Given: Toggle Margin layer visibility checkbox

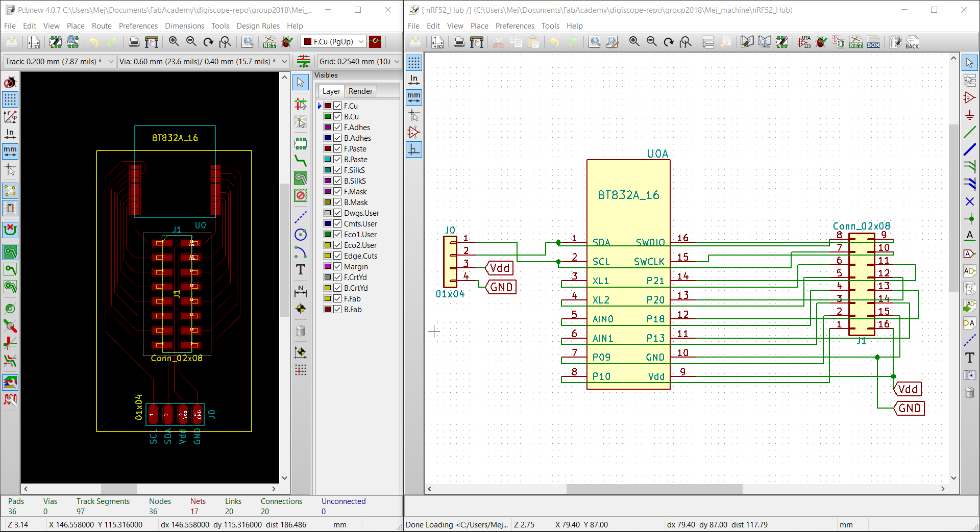Looking at the screenshot, I should click(337, 266).
